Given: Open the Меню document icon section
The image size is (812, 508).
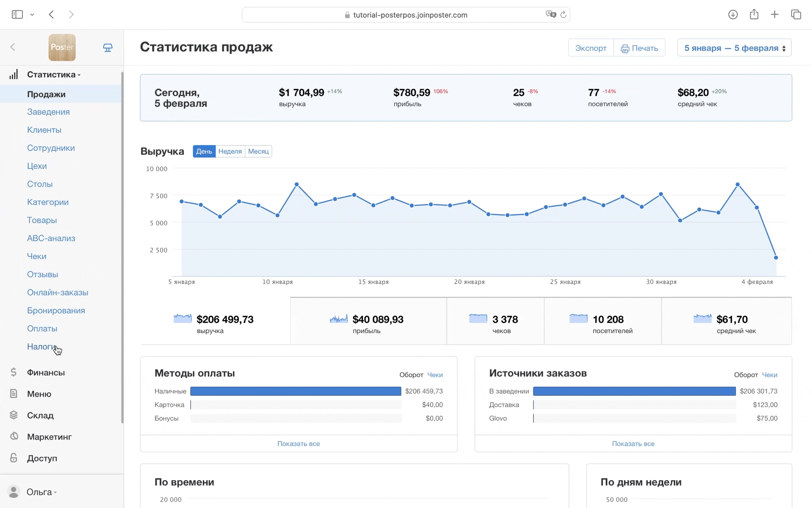Looking at the screenshot, I should point(14,394).
